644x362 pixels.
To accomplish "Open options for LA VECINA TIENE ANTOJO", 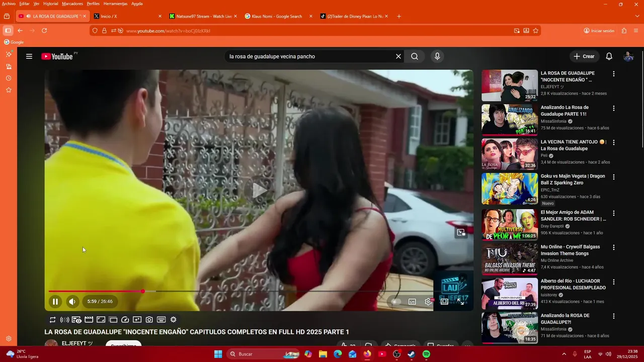I will pyautogui.click(x=614, y=143).
